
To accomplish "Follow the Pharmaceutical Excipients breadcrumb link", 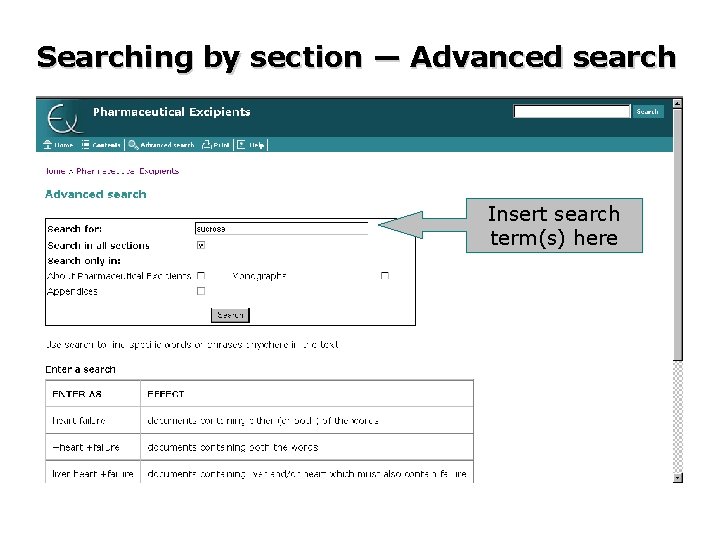I will point(127,171).
